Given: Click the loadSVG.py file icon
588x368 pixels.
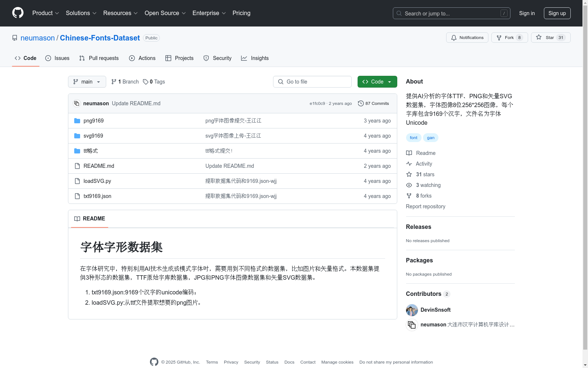Looking at the screenshot, I should tap(77, 181).
